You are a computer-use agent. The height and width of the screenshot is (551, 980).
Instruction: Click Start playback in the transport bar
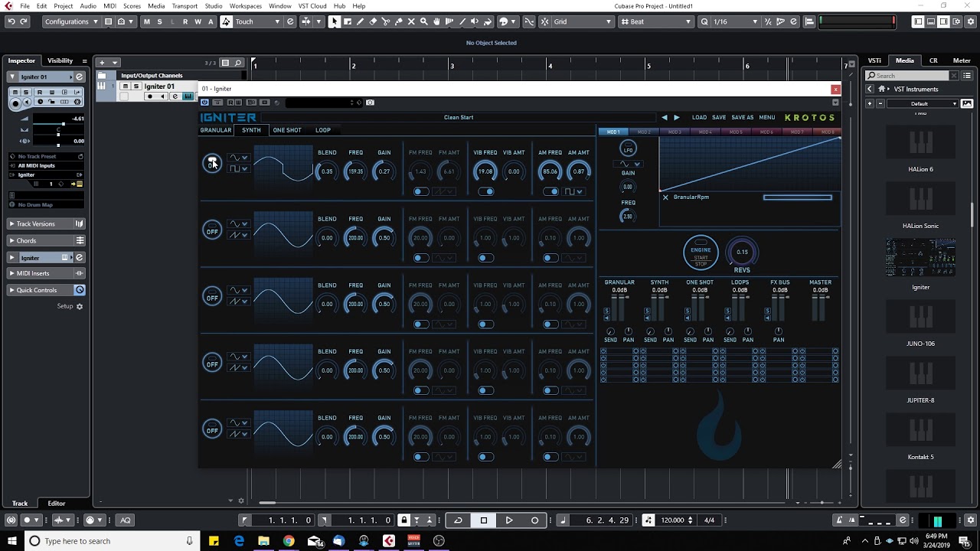click(x=509, y=520)
